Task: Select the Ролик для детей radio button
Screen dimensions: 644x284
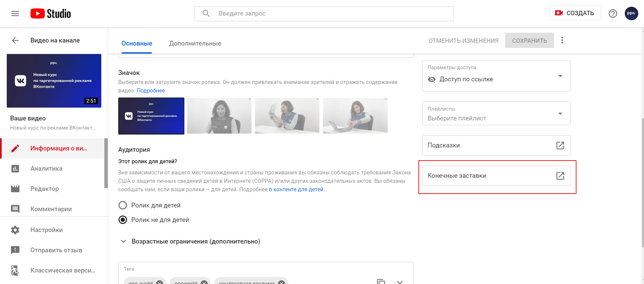Action: coord(123,205)
